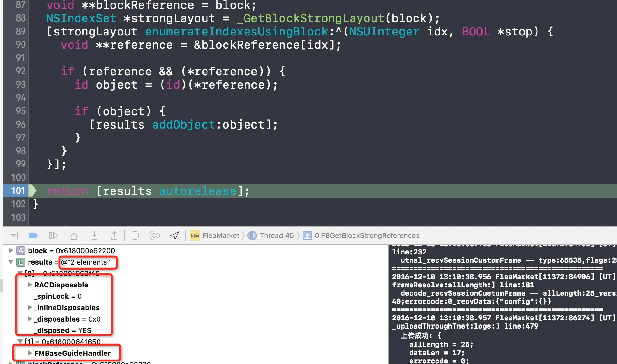Click the Step Out icon
This screenshot has width=617, height=364.
[x=114, y=235]
